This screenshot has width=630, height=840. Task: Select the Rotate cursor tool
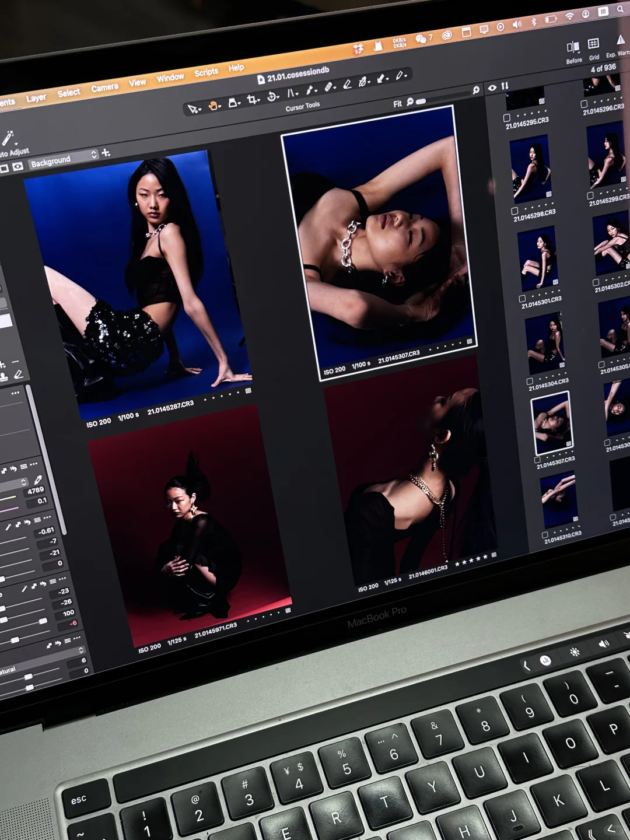coord(271,96)
